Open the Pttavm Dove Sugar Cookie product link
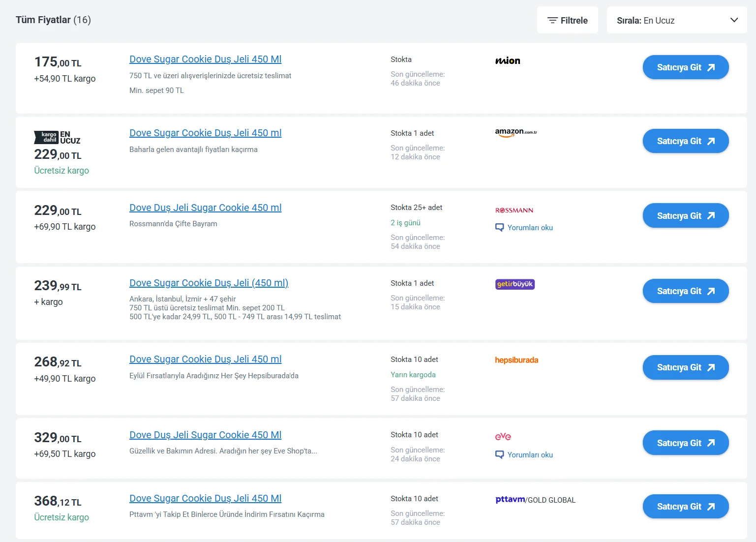The height and width of the screenshot is (542, 756). 205,498
